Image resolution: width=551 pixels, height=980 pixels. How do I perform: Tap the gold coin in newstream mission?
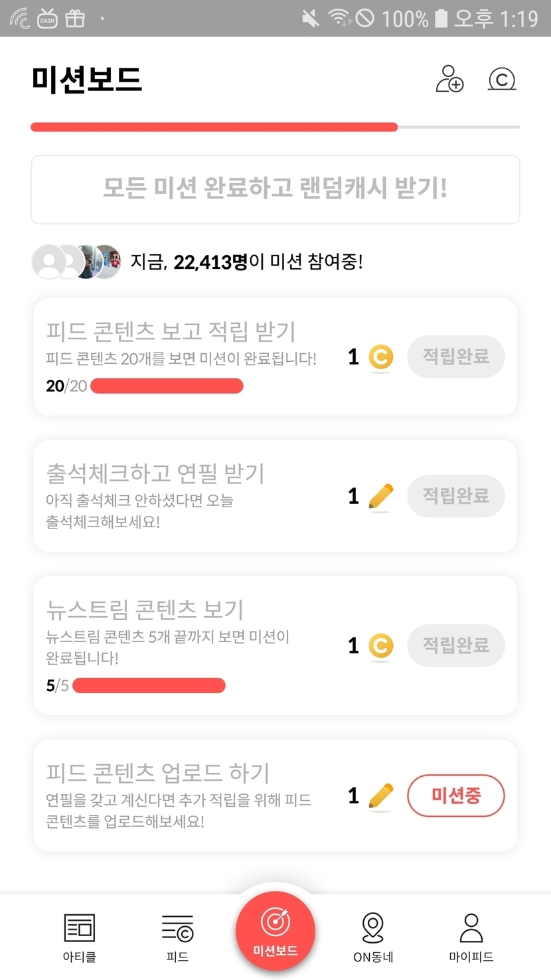pos(380,646)
